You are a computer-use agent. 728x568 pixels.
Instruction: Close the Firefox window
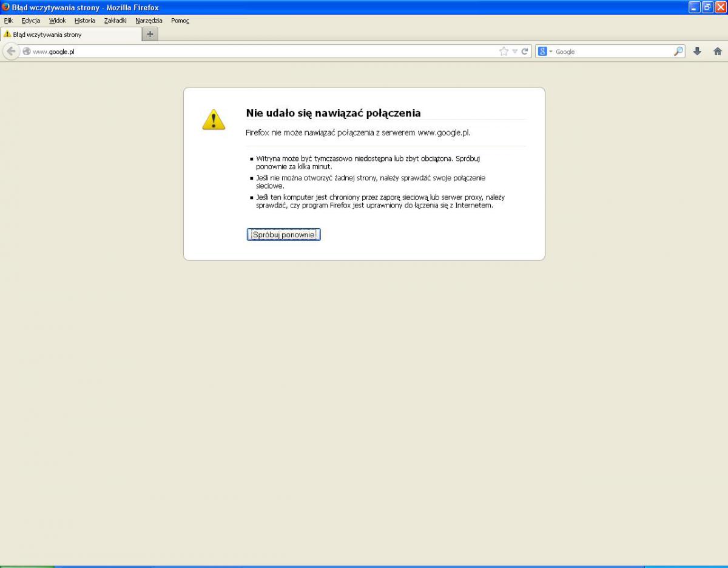pos(720,7)
